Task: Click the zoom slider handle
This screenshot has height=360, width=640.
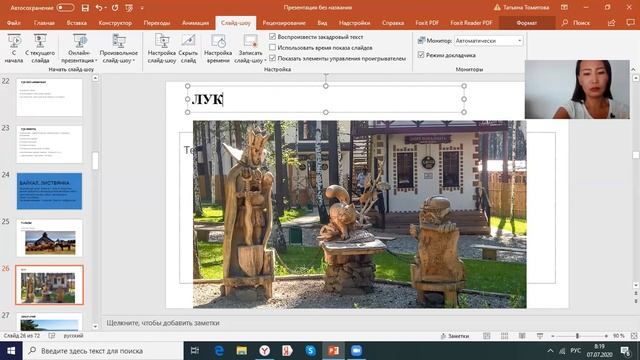Action: 577,336
